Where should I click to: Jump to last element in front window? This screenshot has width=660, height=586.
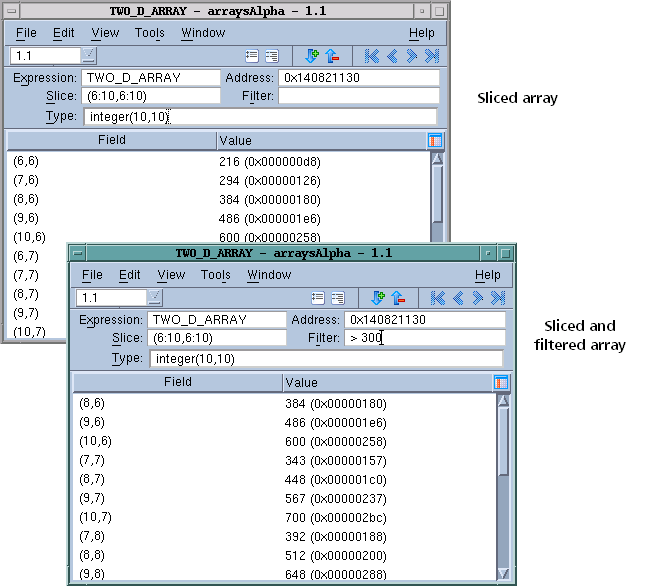pos(498,298)
